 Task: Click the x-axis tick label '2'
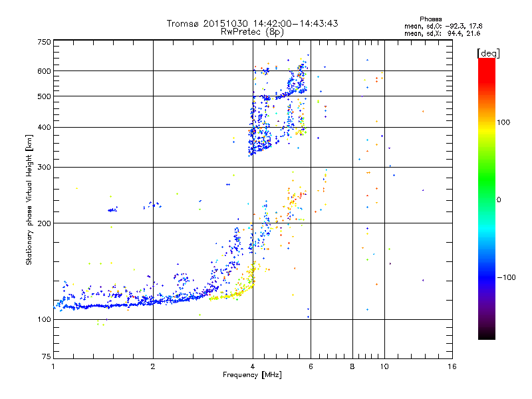click(153, 366)
